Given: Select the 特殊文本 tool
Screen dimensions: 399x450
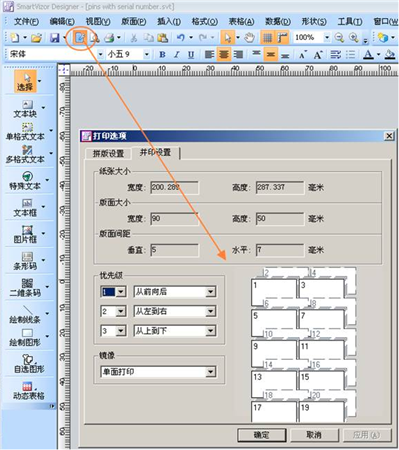Looking at the screenshot, I should coord(25,181).
